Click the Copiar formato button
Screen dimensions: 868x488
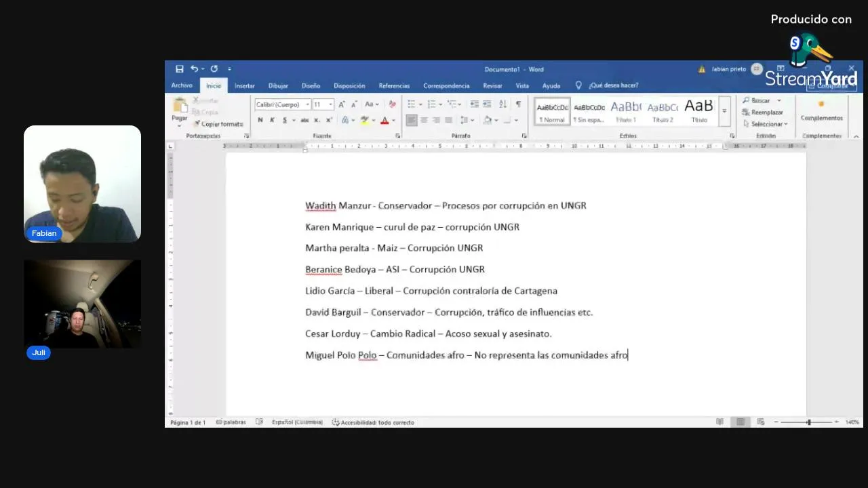pyautogui.click(x=218, y=124)
